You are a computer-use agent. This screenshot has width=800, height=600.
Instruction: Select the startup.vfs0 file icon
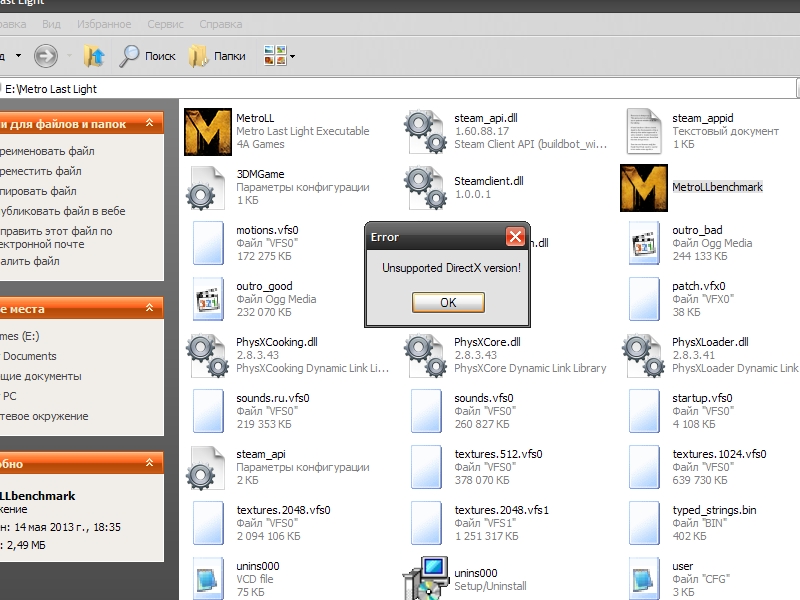pos(644,411)
